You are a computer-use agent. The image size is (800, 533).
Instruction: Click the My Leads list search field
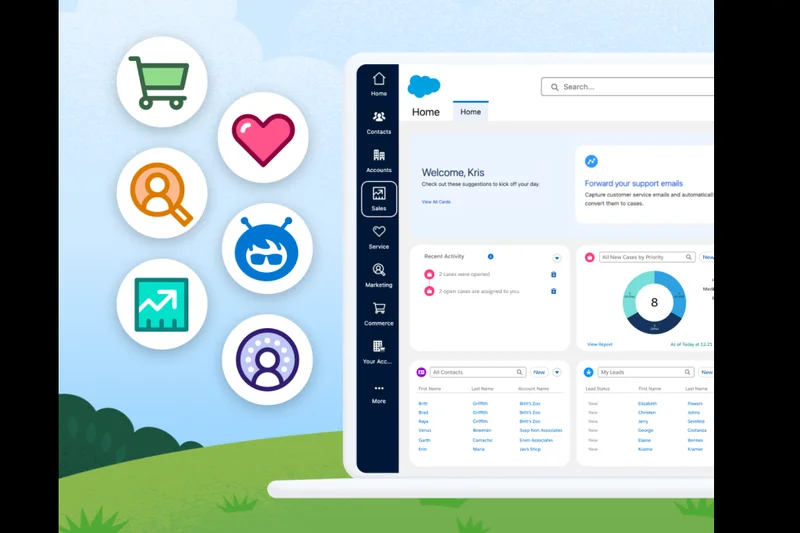coord(645,372)
